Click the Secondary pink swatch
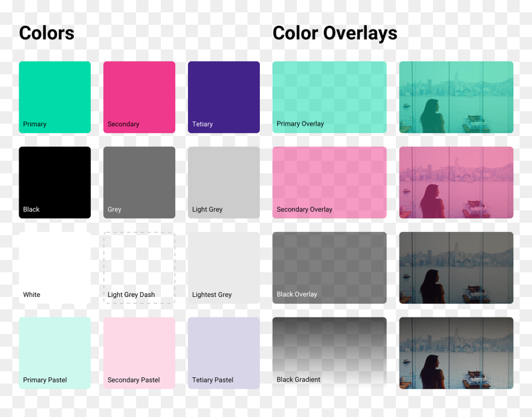 [139, 97]
